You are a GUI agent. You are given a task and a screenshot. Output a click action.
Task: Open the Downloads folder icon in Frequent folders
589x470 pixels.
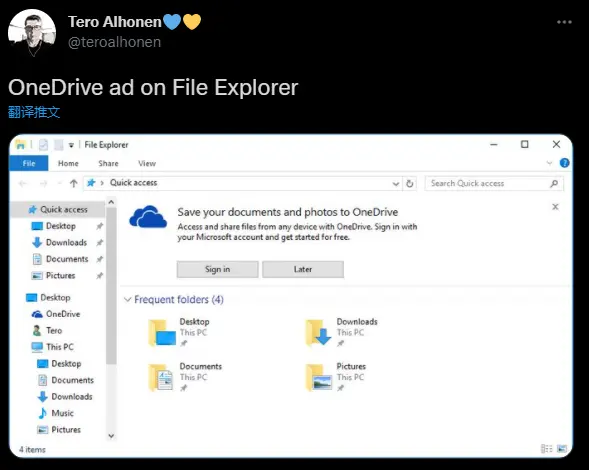pyautogui.click(x=318, y=332)
